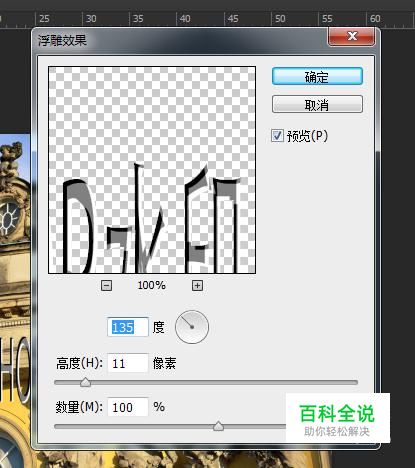Click the 100% zoom level text

[x=152, y=285]
